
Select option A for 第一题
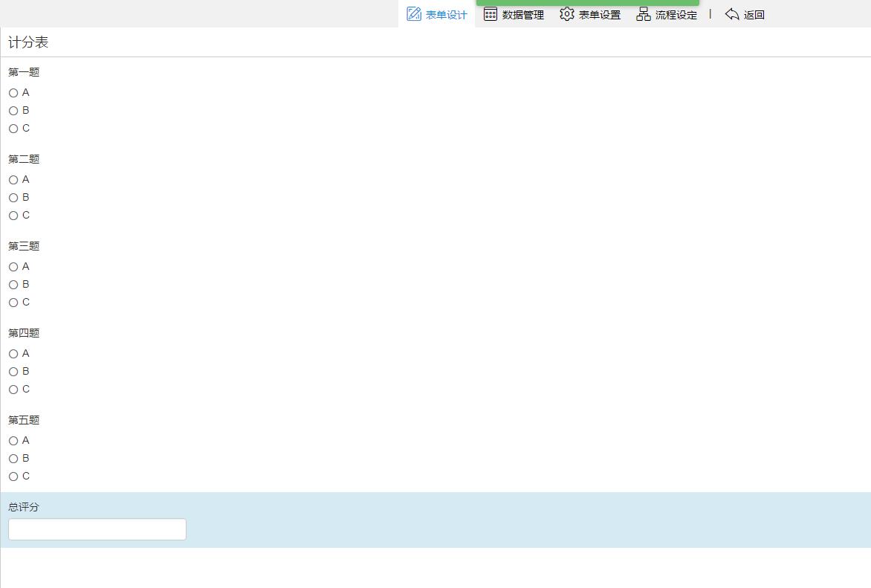coord(13,93)
